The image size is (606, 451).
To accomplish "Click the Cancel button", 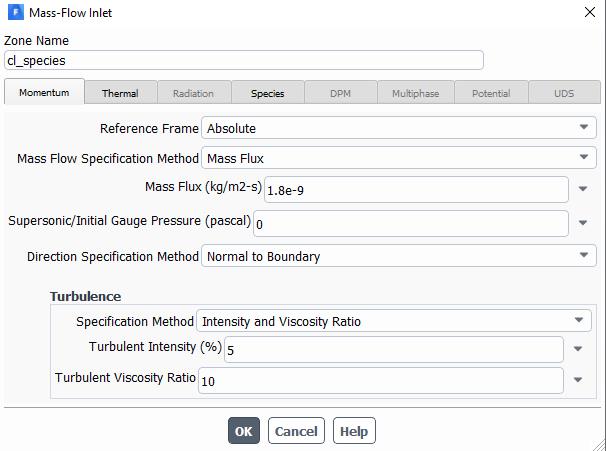I will point(296,431).
